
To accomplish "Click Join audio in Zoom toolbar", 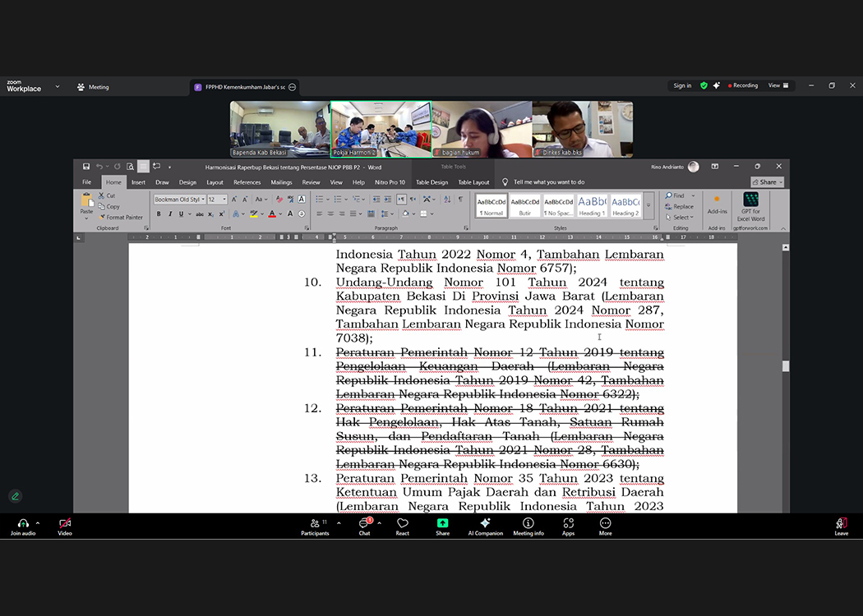I will pos(22,525).
